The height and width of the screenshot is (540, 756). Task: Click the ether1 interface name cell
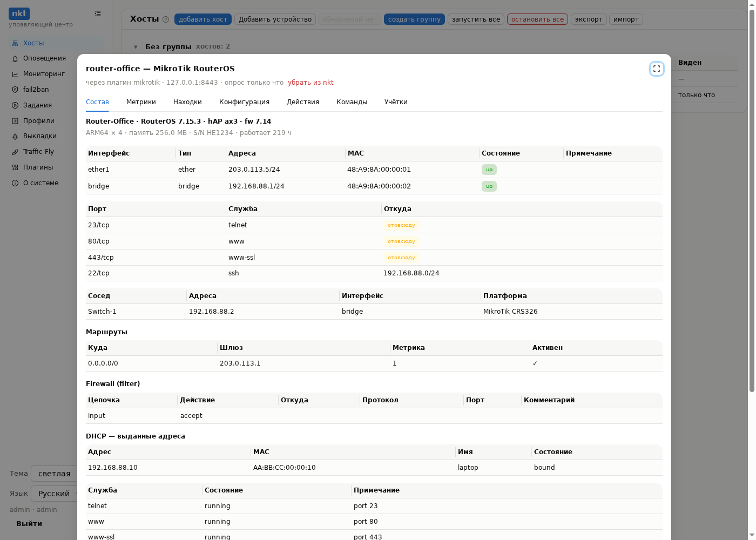[x=99, y=170]
